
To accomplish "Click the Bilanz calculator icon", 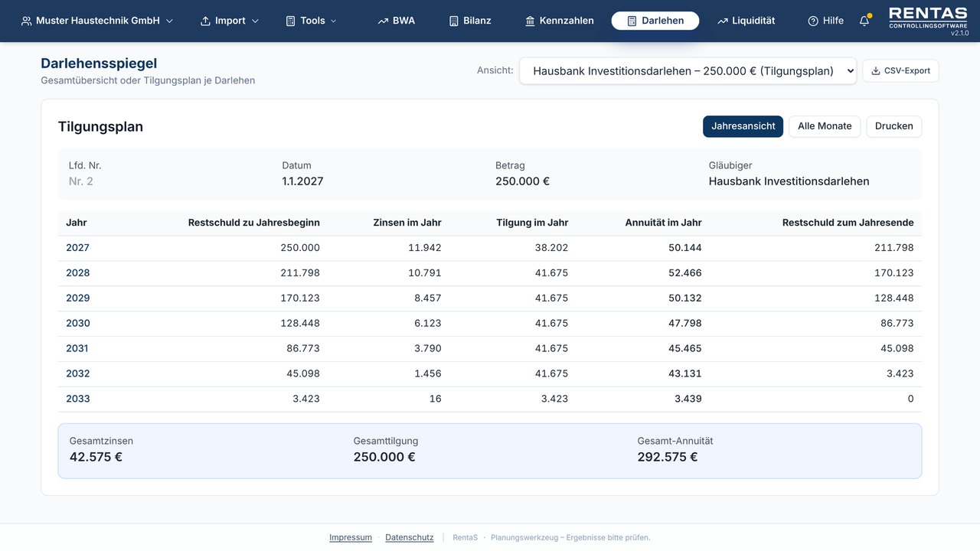I will click(x=454, y=21).
